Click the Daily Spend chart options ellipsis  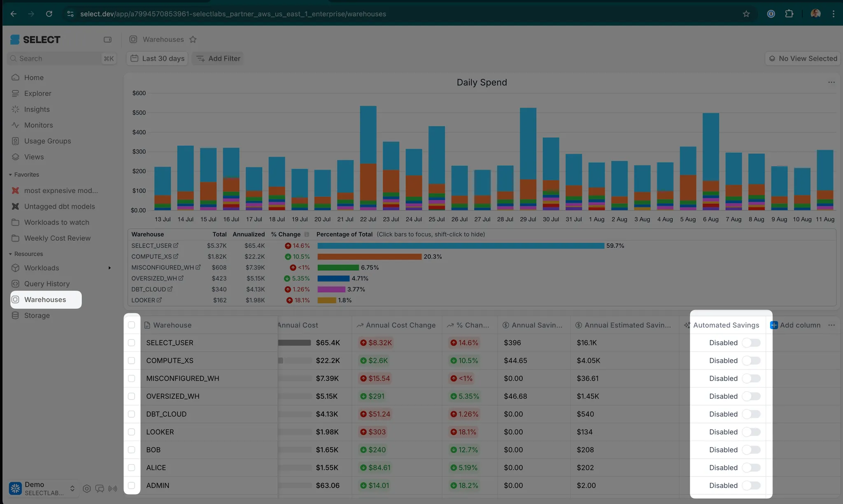[x=831, y=82]
